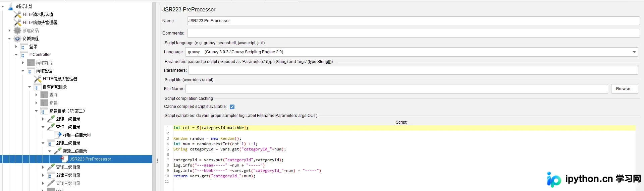
Task: Click the Browse... button
Action: pyautogui.click(x=625, y=89)
